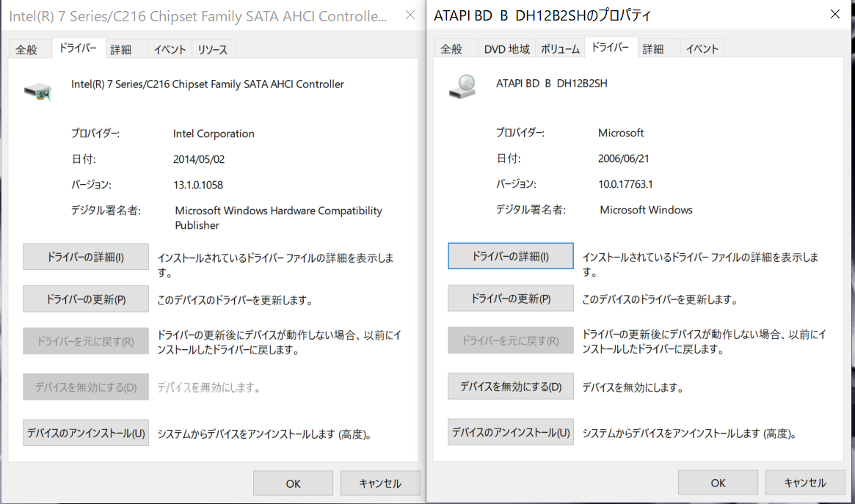The height and width of the screenshot is (504, 855).
Task: Click キャンセル in Intel controller window
Action: pyautogui.click(x=380, y=483)
